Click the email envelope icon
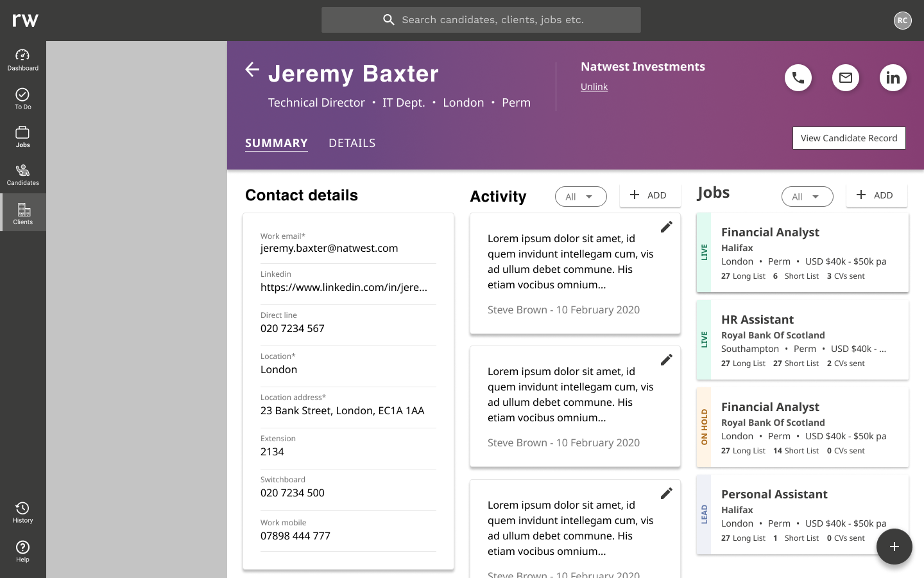 846,78
